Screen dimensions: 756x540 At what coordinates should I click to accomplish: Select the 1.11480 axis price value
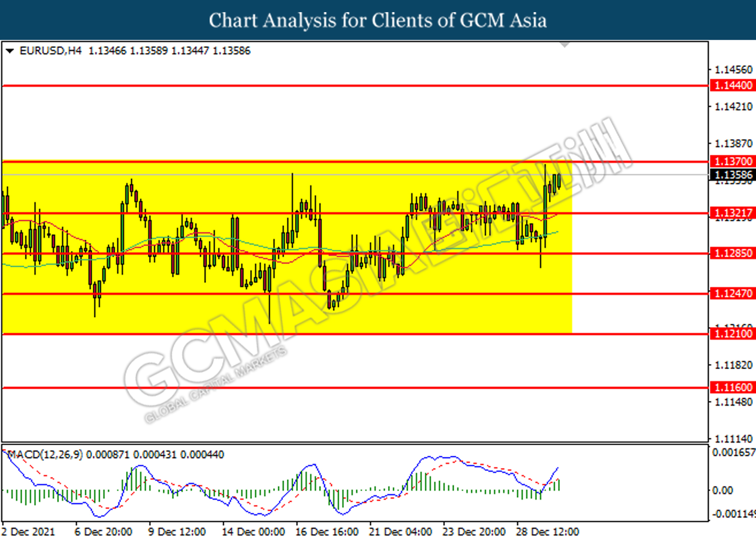tap(734, 402)
